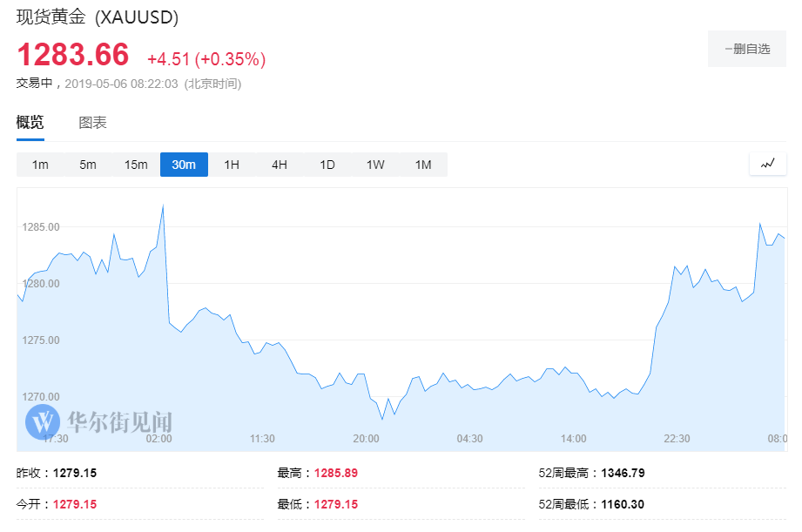The image size is (802, 532).
Task: Select the 15m timeframe
Action: tap(136, 164)
